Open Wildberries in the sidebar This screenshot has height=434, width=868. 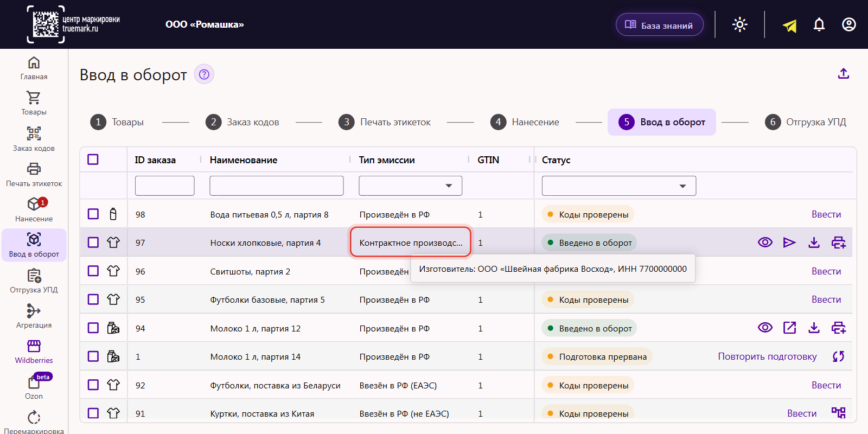pyautogui.click(x=34, y=352)
